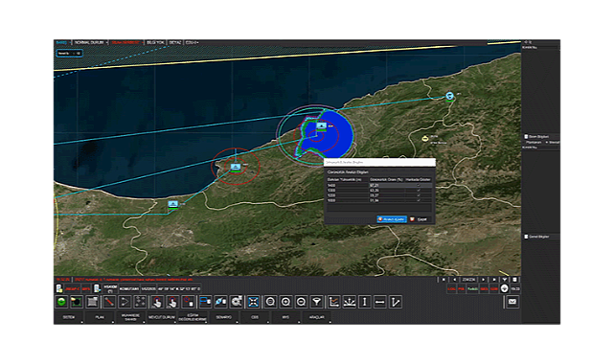Open the small blue-bordered dropdown on map

click(69, 54)
